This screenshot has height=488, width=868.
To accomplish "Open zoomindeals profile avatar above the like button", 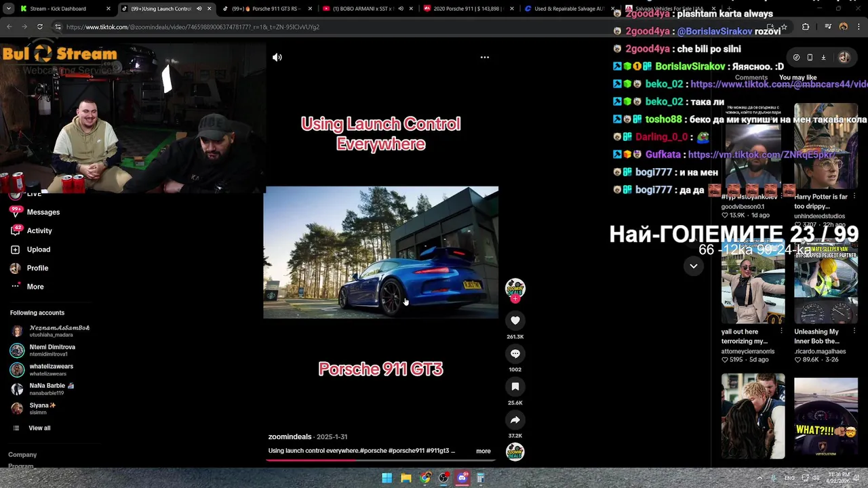I will pyautogui.click(x=515, y=287).
